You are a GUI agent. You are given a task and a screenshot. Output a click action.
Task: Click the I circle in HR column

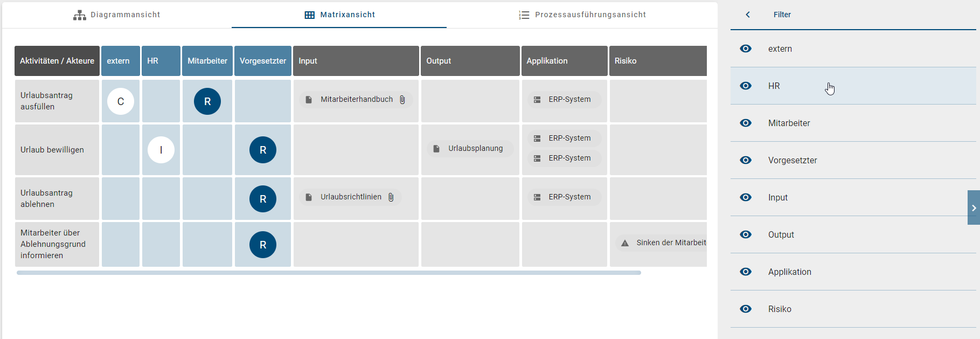coord(161,150)
